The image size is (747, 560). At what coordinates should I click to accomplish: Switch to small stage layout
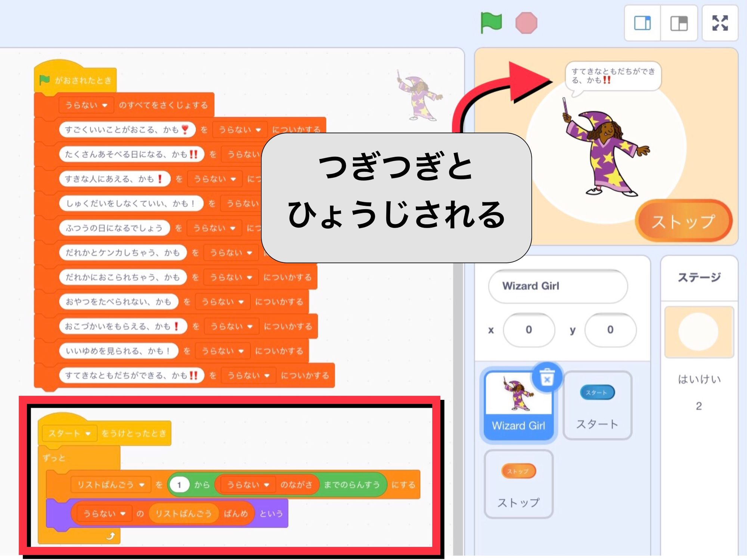coord(642,23)
